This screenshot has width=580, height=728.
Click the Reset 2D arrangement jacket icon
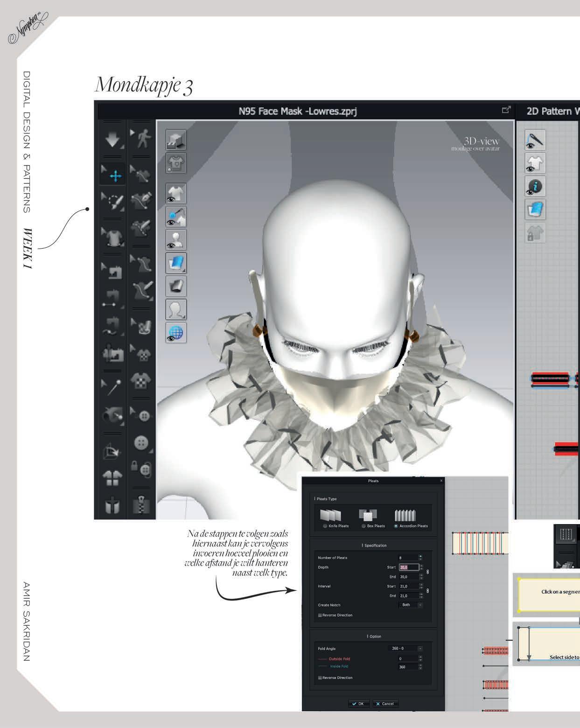pos(112,478)
